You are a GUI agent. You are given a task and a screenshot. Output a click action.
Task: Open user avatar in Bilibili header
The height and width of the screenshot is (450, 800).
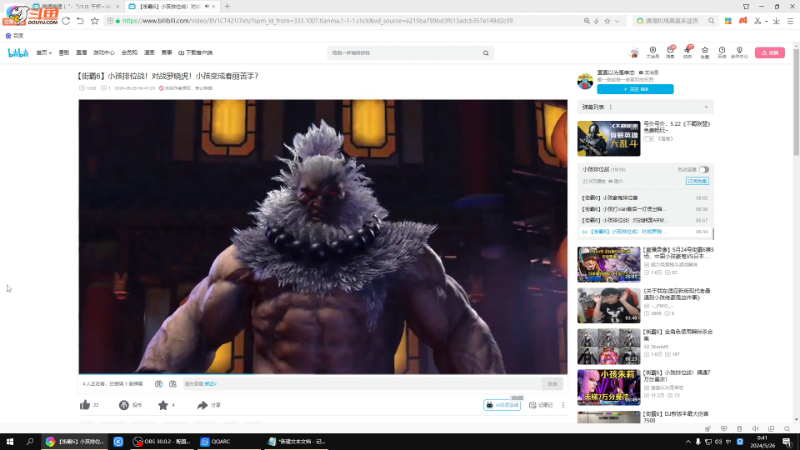click(x=634, y=53)
